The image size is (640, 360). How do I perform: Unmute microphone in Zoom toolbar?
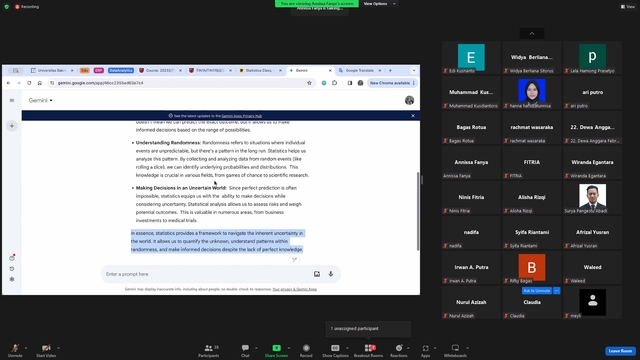pos(15,350)
